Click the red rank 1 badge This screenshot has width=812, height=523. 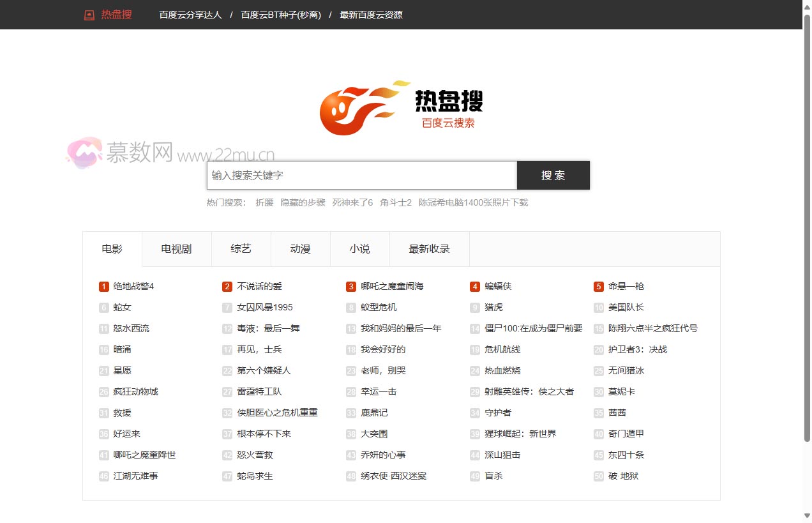pos(104,287)
